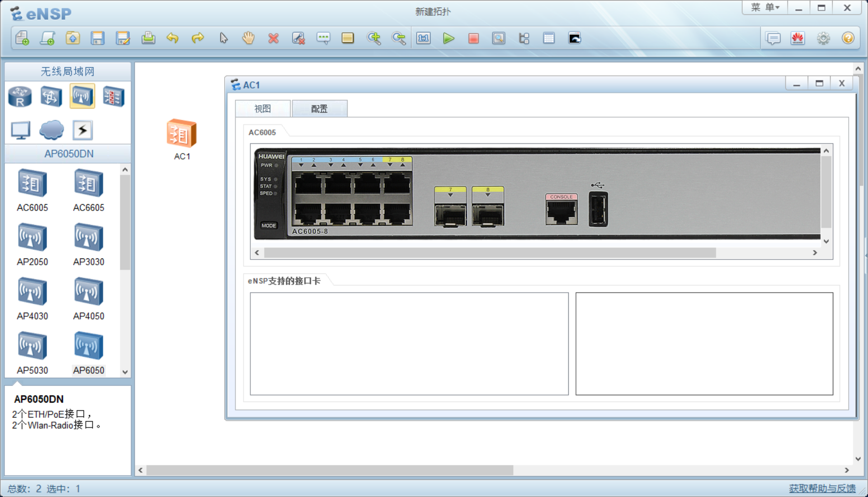Click the red X delete tool
Viewport: 868px width, 497px height.
pos(274,38)
